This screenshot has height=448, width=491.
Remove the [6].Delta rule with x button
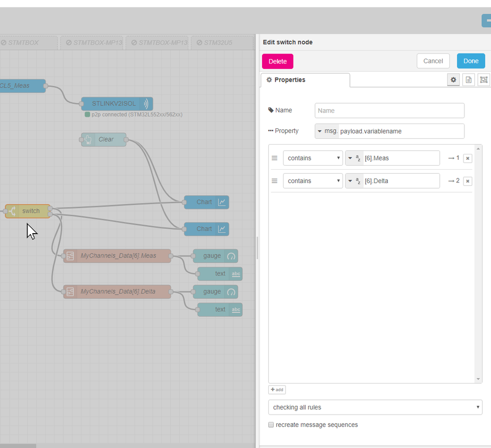[467, 181]
